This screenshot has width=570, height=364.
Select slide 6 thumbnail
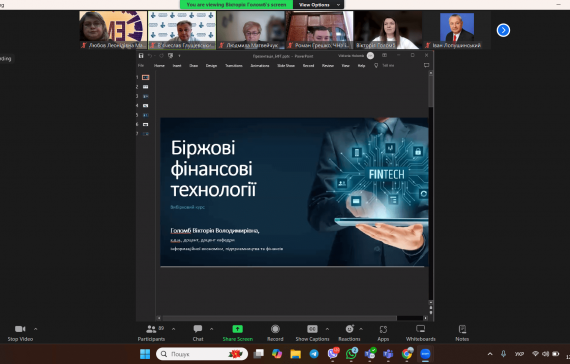[x=145, y=124]
